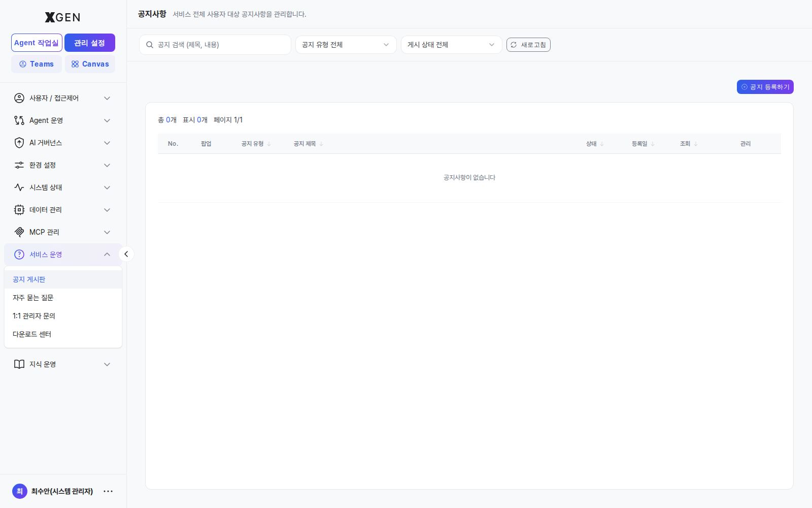Click the 새로고침 refresh button
This screenshot has height=508, width=812.
point(528,45)
